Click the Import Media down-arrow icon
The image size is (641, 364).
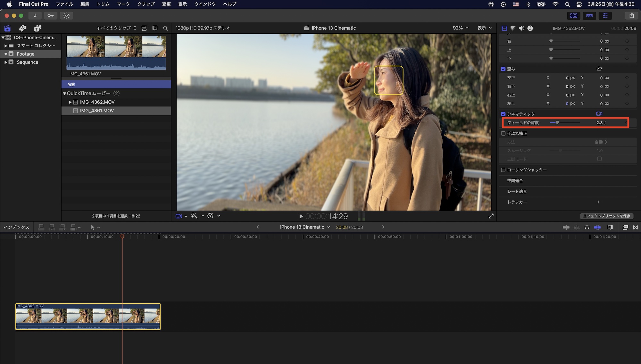point(35,15)
